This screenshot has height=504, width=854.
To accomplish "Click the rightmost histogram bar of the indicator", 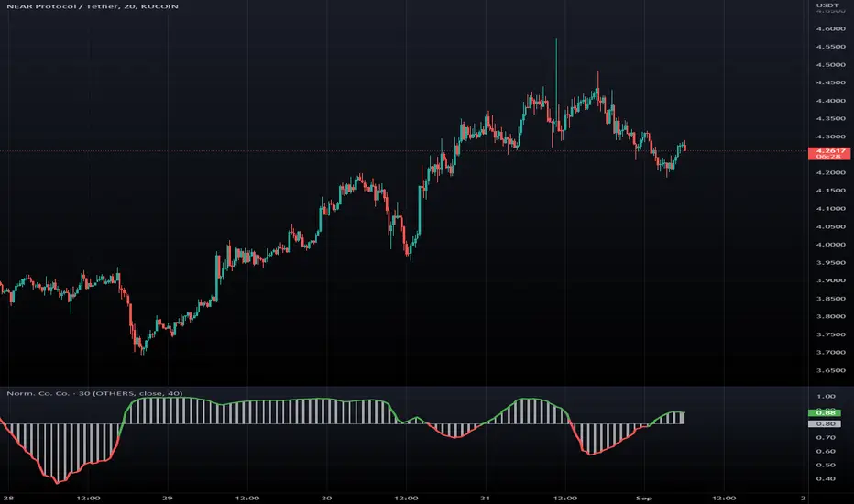I will coord(683,418).
